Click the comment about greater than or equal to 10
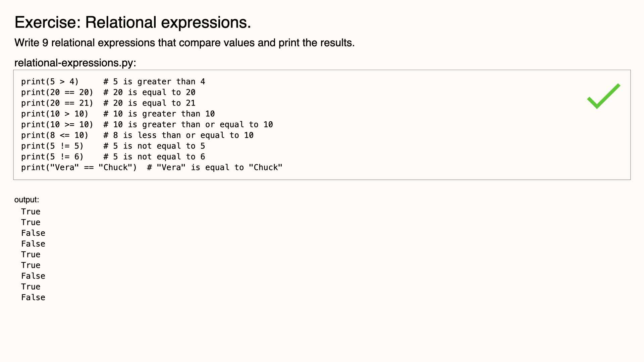644x362 pixels. coord(188,125)
